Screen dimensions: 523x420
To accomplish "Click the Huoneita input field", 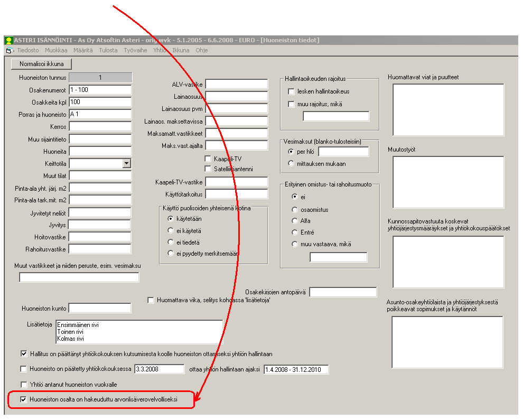I will [x=100, y=152].
